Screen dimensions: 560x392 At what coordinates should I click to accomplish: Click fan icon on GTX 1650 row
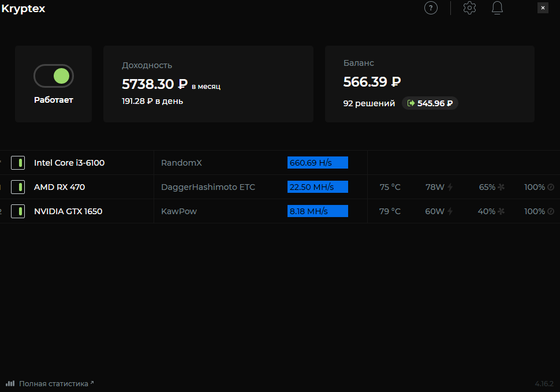[x=501, y=211]
